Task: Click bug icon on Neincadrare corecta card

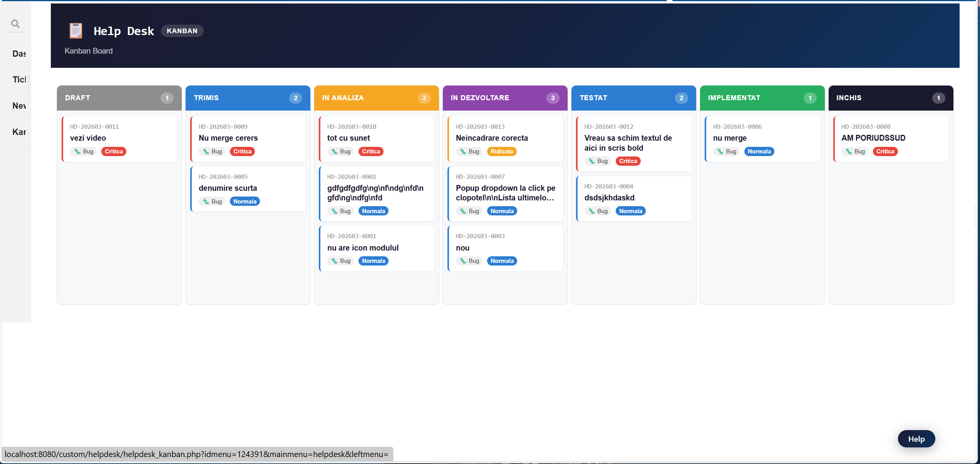Action: (463, 151)
